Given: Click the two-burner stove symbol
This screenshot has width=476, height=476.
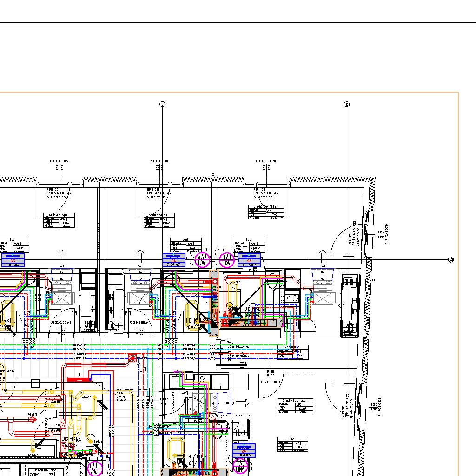Looking at the screenshot, I should pos(292,298).
